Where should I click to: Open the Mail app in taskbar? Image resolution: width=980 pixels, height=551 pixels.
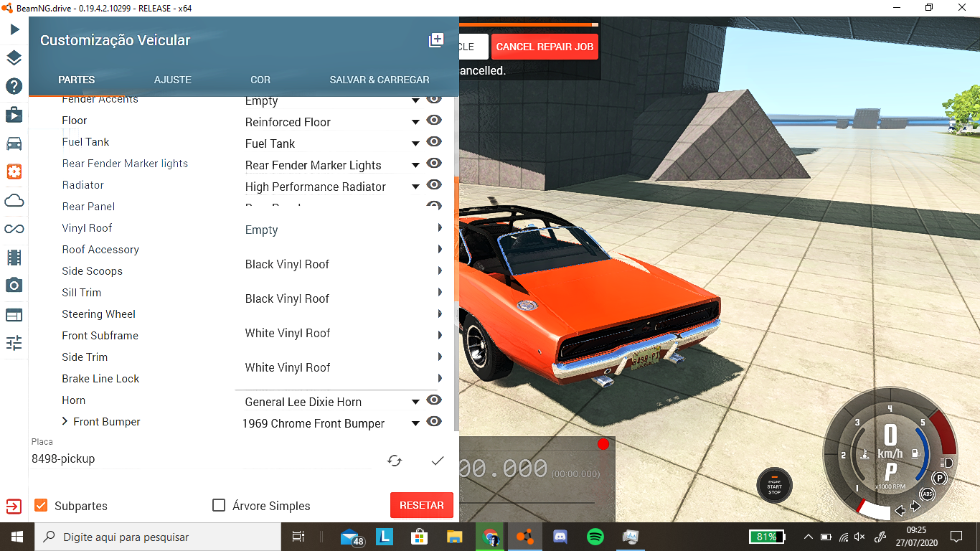tap(351, 537)
